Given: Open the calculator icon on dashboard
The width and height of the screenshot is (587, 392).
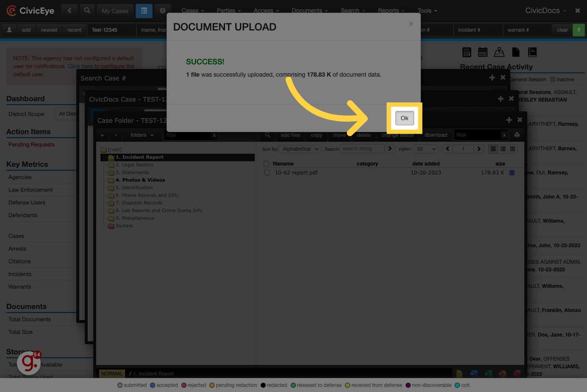Looking at the screenshot, I should [x=467, y=52].
